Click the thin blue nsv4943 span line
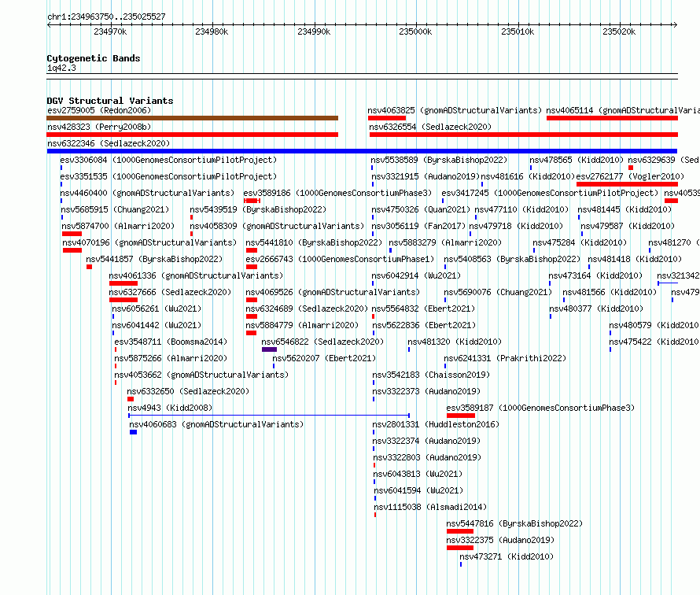Screen dimensions: 700x595 coord(269,416)
